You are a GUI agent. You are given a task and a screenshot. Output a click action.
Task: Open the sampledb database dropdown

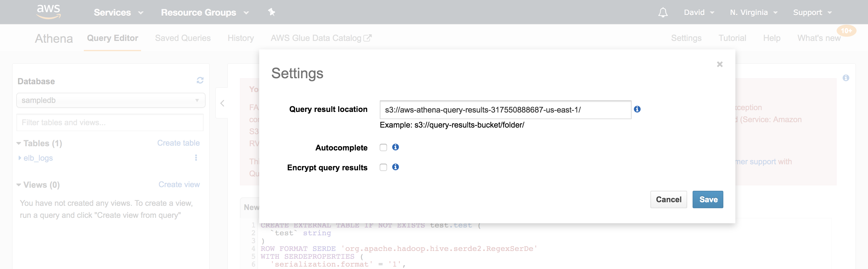(111, 100)
